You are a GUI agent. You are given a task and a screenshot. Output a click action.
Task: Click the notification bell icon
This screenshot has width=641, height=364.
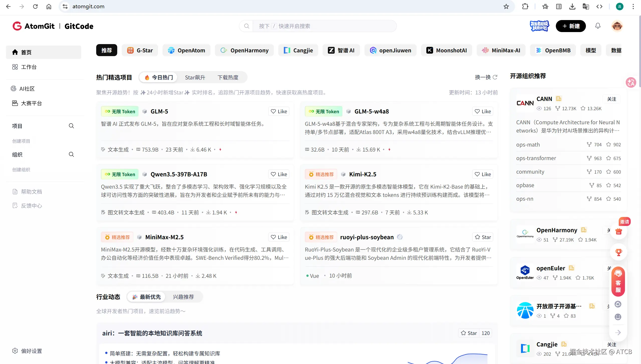coord(598,26)
